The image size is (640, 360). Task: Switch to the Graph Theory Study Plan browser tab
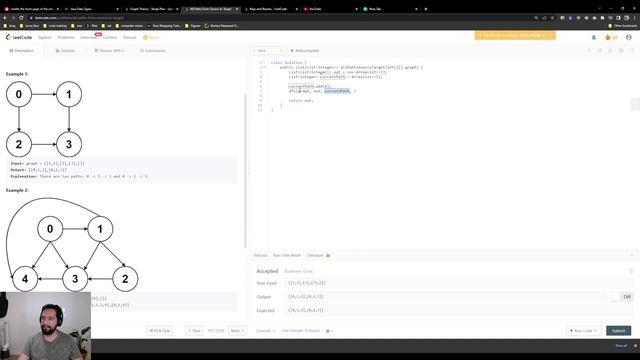tap(151, 9)
